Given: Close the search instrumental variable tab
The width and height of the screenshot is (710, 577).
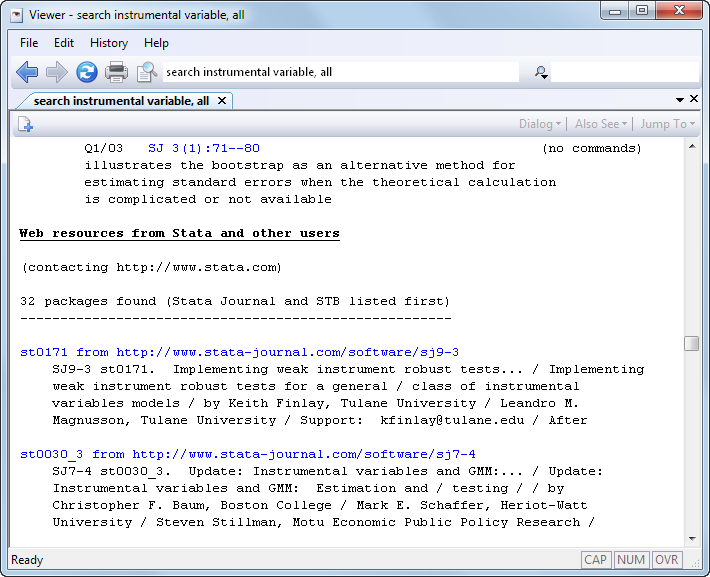Looking at the screenshot, I should tap(222, 101).
